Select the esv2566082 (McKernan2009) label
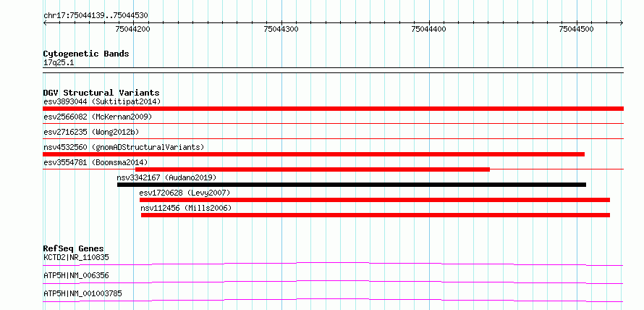This screenshot has width=644, height=310. point(98,117)
